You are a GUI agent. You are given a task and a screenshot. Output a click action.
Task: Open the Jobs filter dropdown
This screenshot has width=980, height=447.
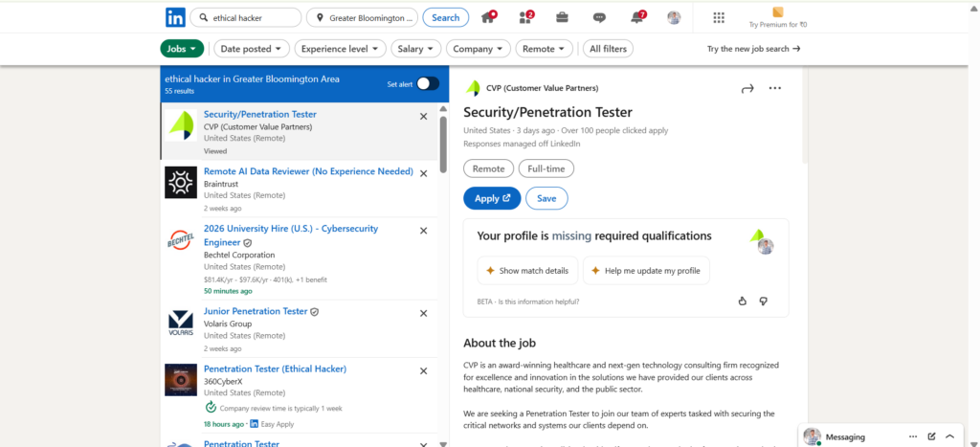(x=182, y=49)
